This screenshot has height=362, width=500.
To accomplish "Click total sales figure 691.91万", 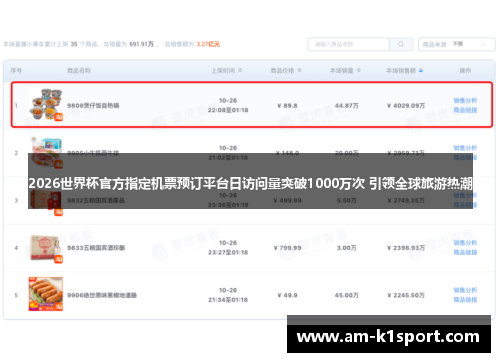I will click(x=142, y=44).
